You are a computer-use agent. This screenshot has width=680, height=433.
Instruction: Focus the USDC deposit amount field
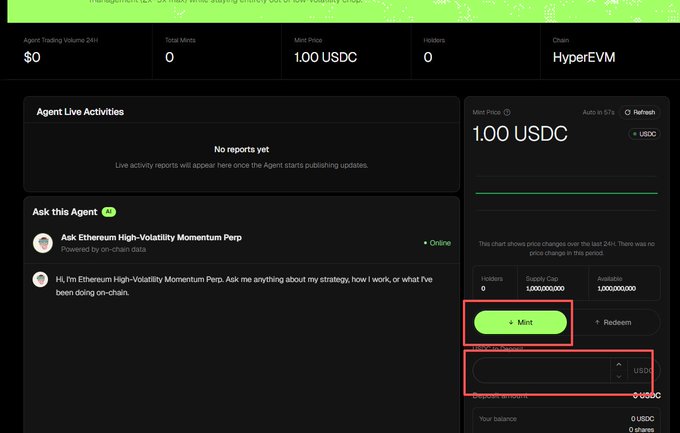(x=542, y=371)
